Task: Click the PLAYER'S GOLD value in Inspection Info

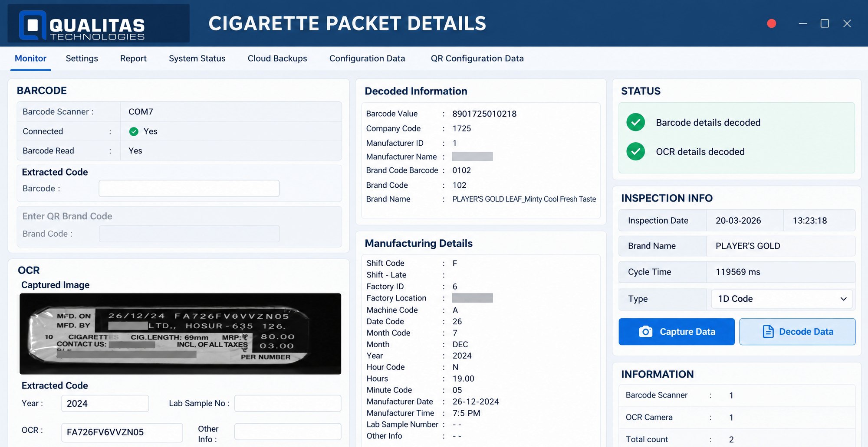Action: [x=748, y=246]
